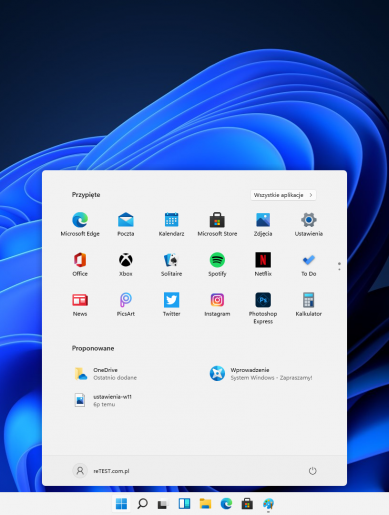Open the To Do app
The width and height of the screenshot is (389, 515).
pos(309,264)
